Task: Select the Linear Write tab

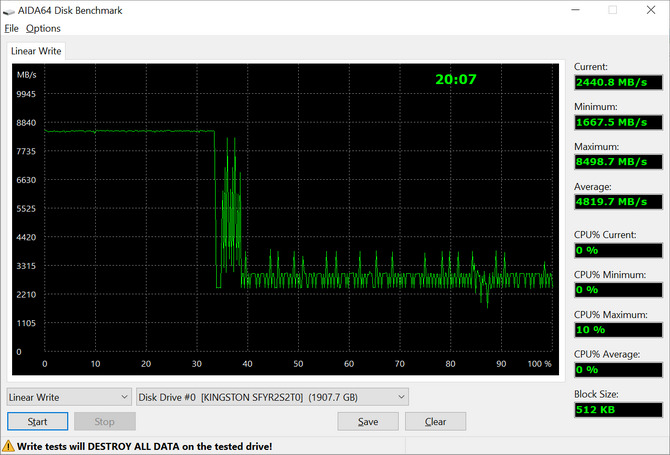Action: [36, 51]
